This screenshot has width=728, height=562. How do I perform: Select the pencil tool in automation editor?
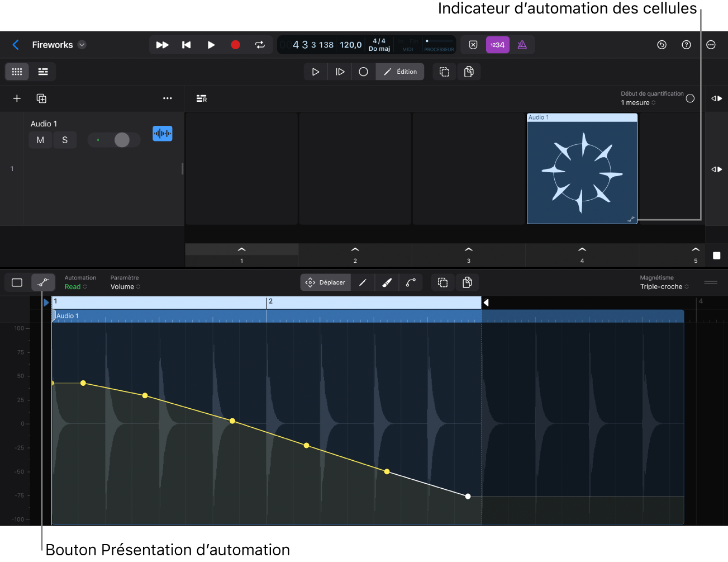[363, 282]
